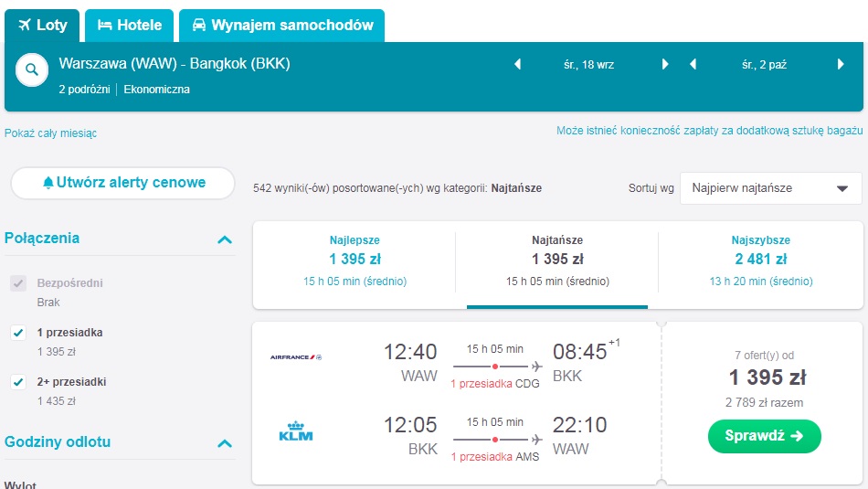Click the car icon on Wynajem samochodów tab
The height and width of the screenshot is (489, 868).
click(x=199, y=25)
